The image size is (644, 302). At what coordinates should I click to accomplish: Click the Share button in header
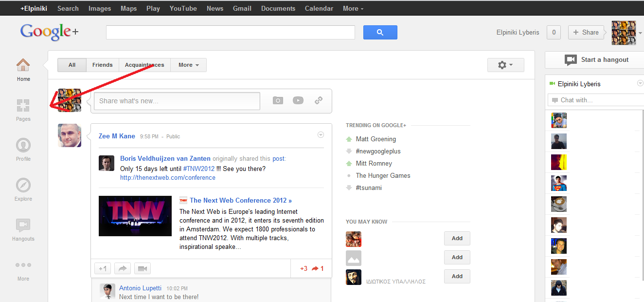586,33
